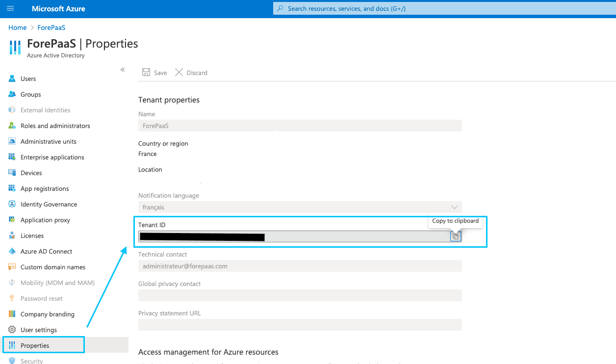616x364 pixels.
Task: Click the Mobility (MDM and MAM) icon
Action: [x=12, y=283]
